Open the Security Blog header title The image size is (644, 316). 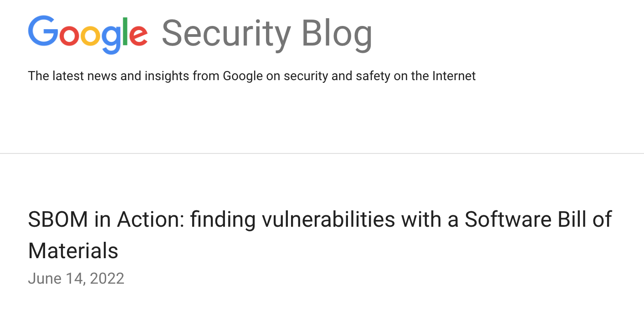click(267, 33)
